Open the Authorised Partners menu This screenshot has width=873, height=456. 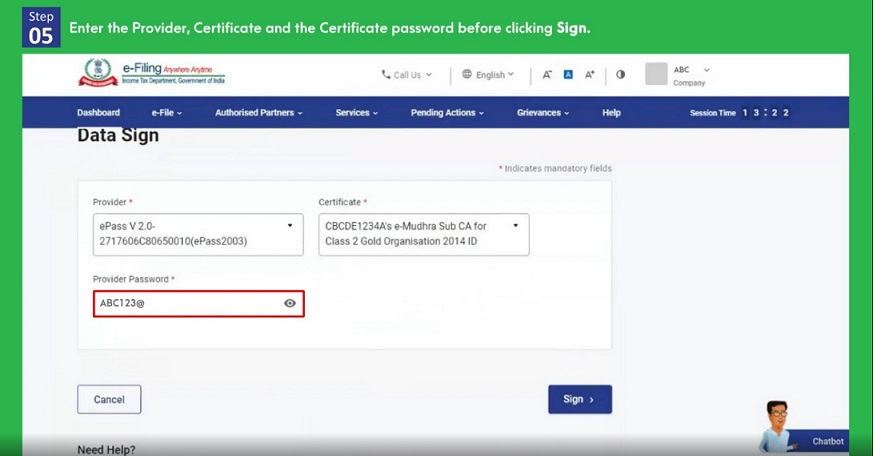point(258,113)
